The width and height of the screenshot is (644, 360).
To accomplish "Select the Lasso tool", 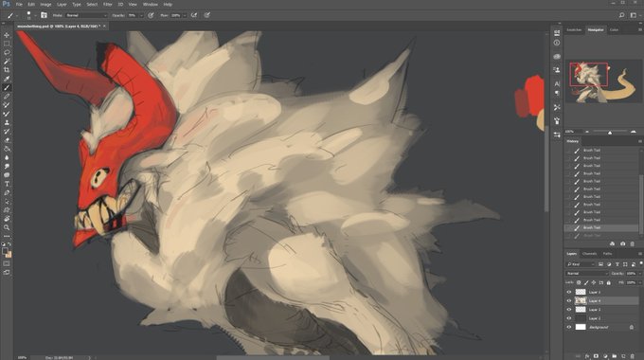I will (x=7, y=53).
